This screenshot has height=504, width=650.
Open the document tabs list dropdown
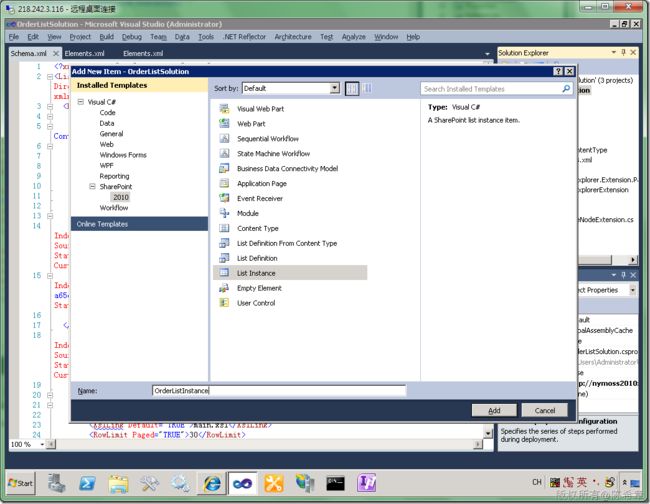[x=487, y=53]
